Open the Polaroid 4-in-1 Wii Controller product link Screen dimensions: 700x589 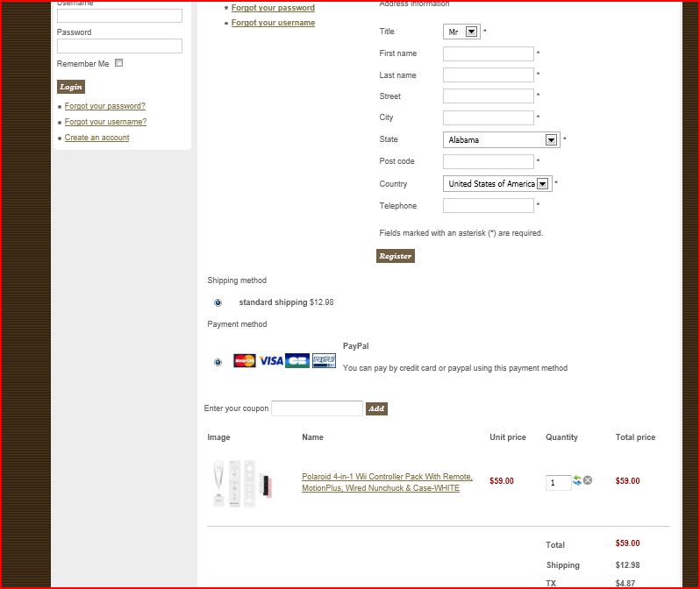[x=387, y=482]
